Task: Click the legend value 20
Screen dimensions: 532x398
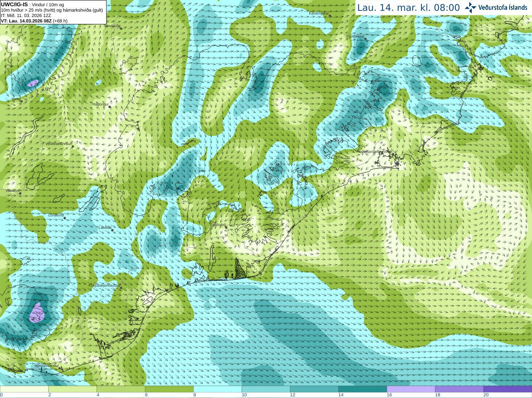Action: tap(486, 395)
